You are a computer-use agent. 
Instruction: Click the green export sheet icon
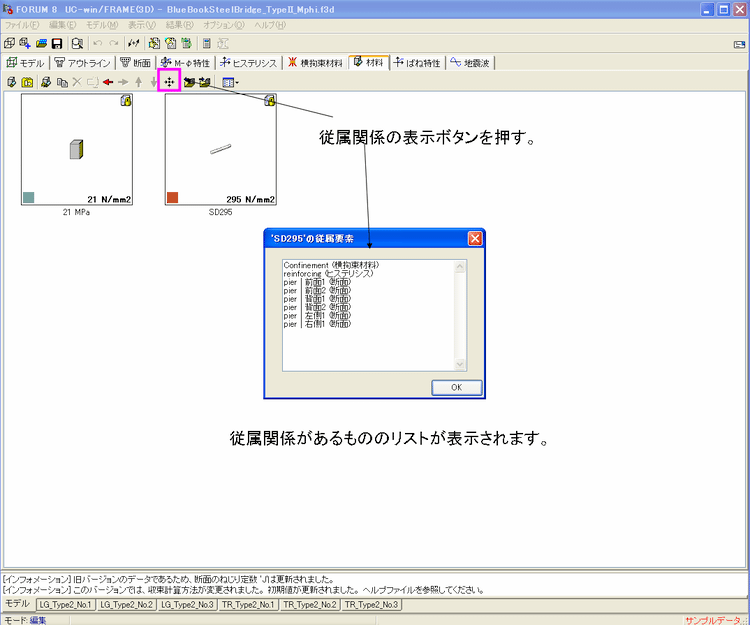click(186, 44)
